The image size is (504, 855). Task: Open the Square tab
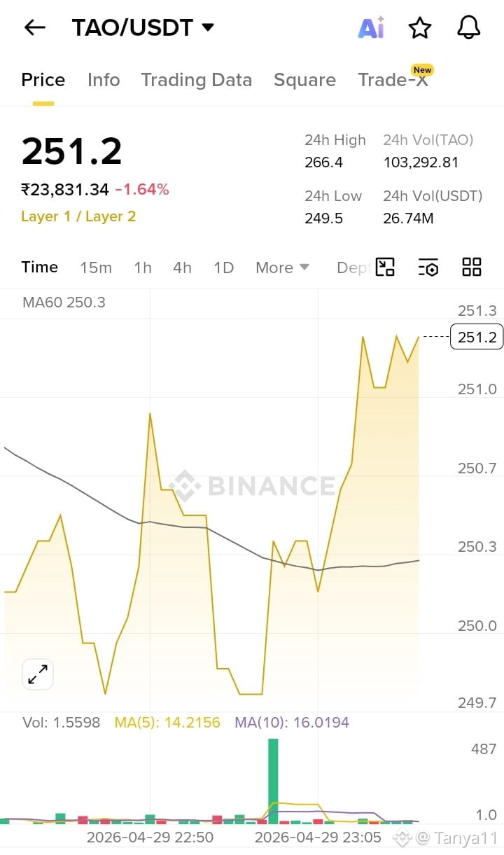(304, 80)
